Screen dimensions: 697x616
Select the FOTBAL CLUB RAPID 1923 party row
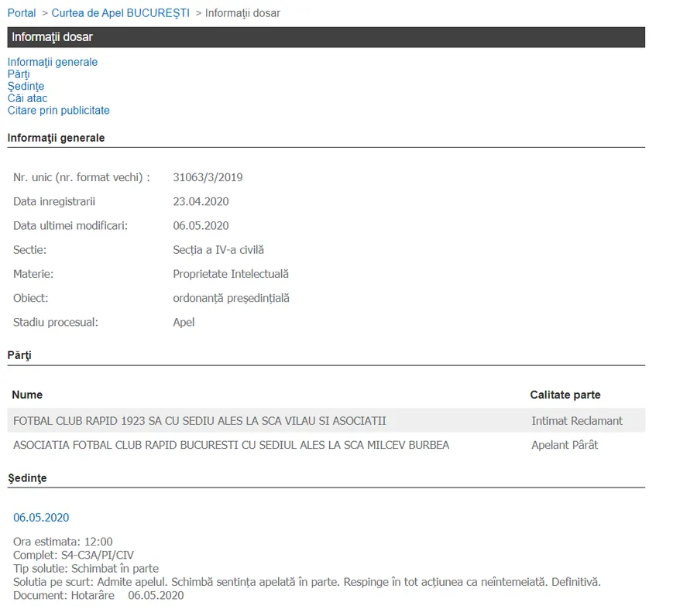coord(200,421)
